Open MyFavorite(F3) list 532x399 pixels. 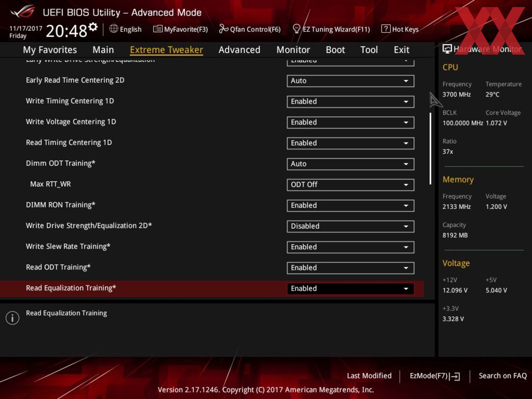click(x=180, y=29)
